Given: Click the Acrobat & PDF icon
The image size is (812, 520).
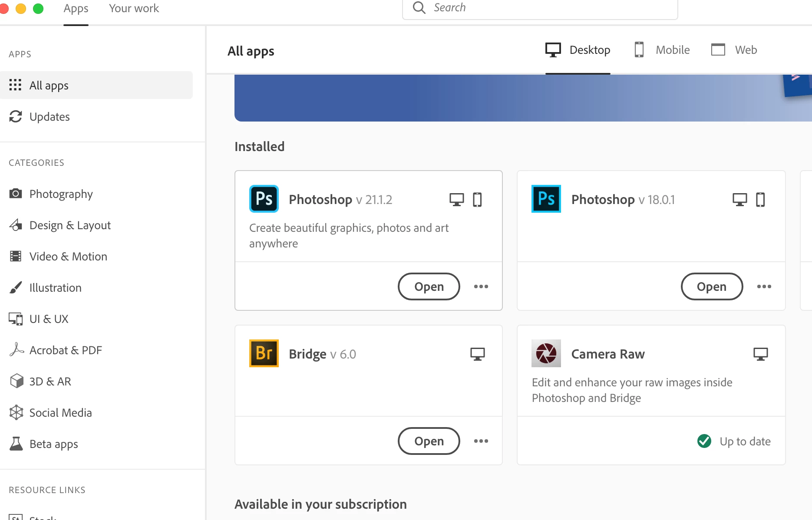Looking at the screenshot, I should (x=16, y=350).
